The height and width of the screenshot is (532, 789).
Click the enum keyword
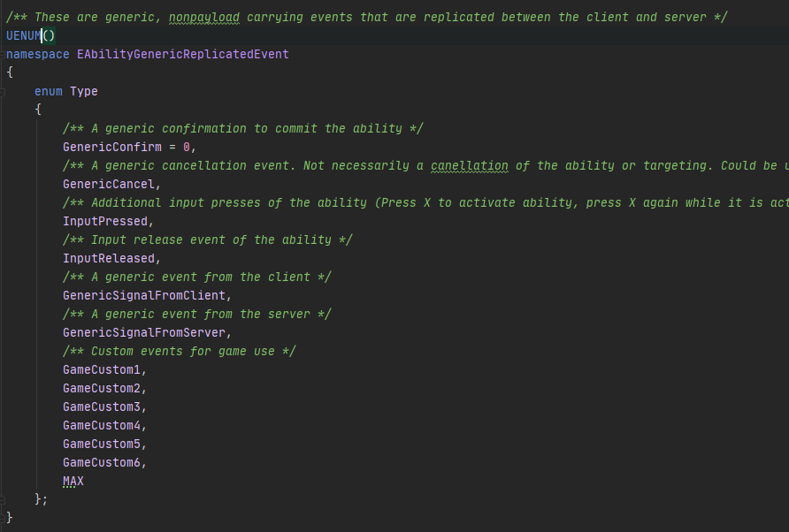[49, 92]
